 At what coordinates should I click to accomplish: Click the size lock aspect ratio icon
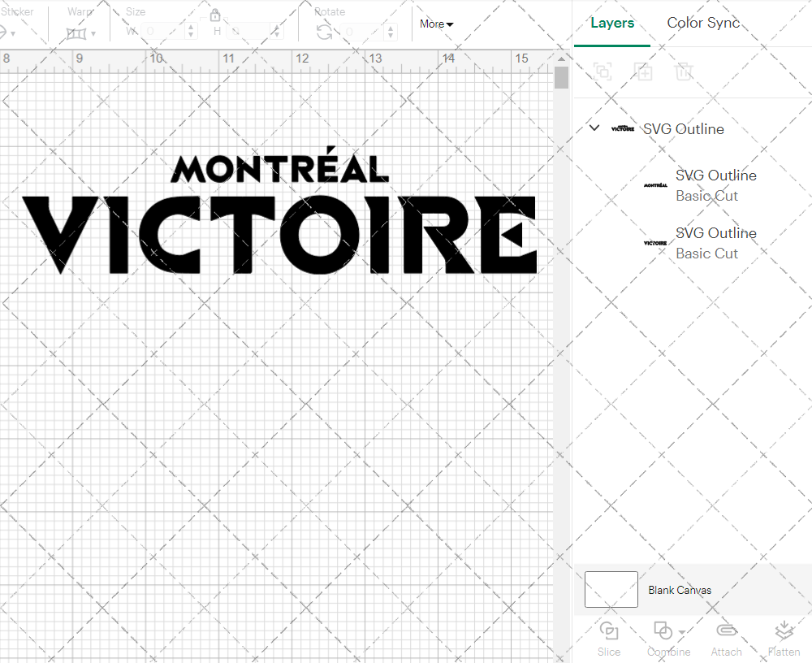click(215, 15)
